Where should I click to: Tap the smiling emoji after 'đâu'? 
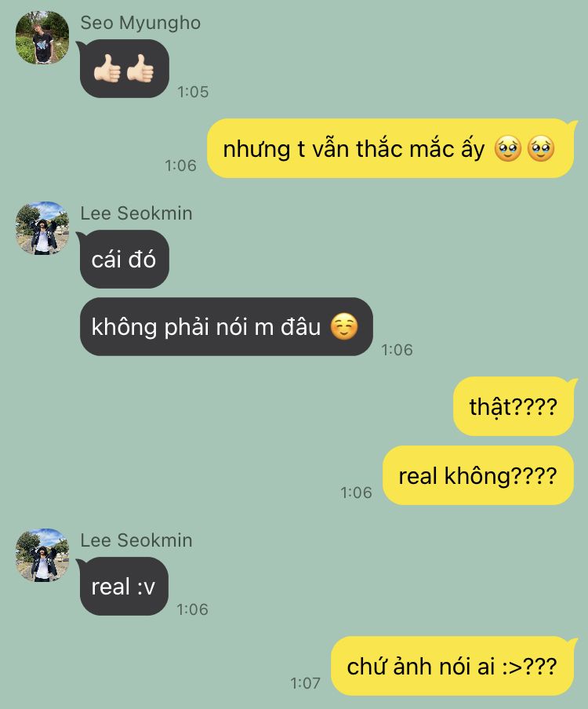[x=344, y=326]
